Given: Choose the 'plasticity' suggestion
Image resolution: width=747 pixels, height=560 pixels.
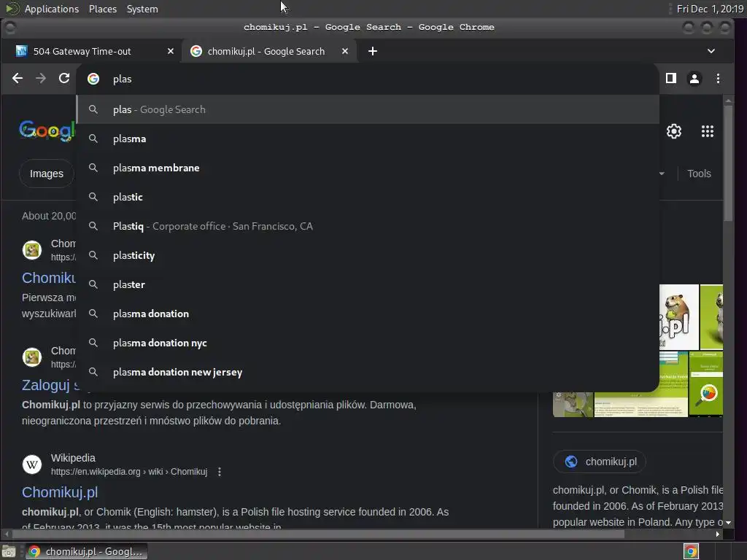Looking at the screenshot, I should [x=368, y=255].
